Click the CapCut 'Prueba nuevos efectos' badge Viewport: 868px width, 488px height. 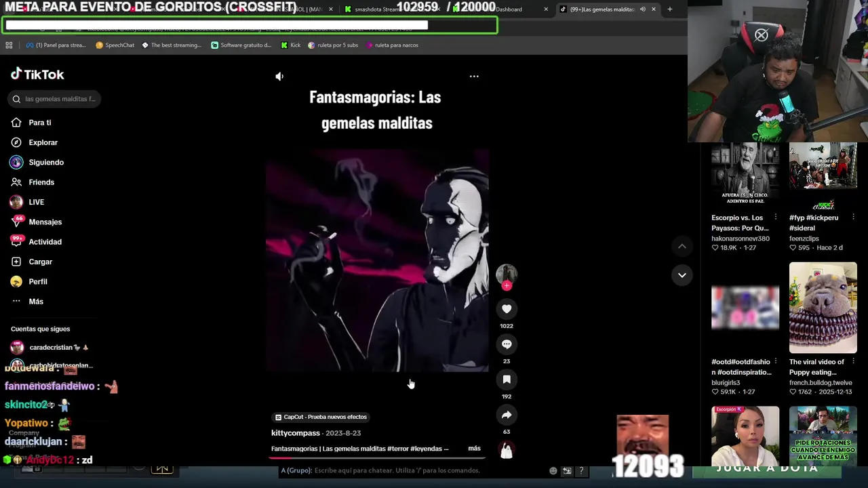[321, 417]
